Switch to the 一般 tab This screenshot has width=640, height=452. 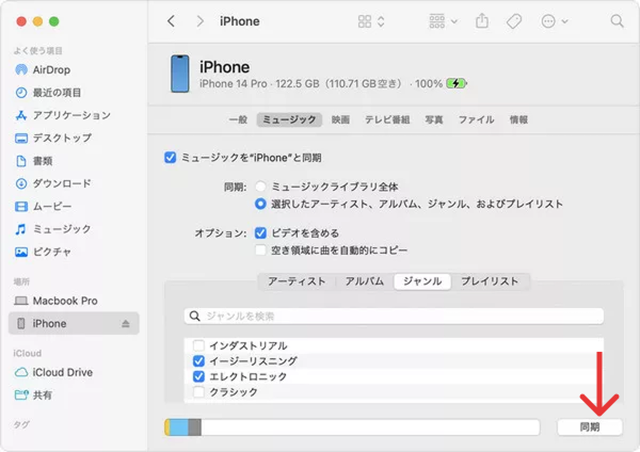click(238, 120)
